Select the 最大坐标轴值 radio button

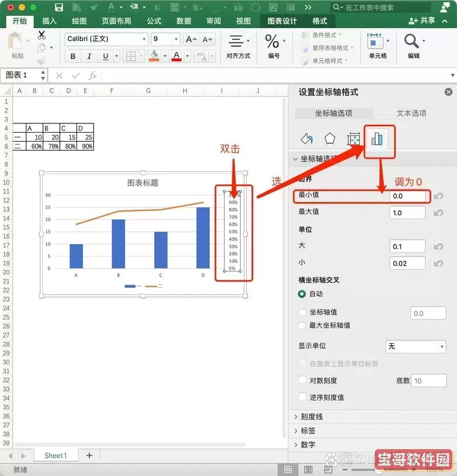(x=302, y=325)
